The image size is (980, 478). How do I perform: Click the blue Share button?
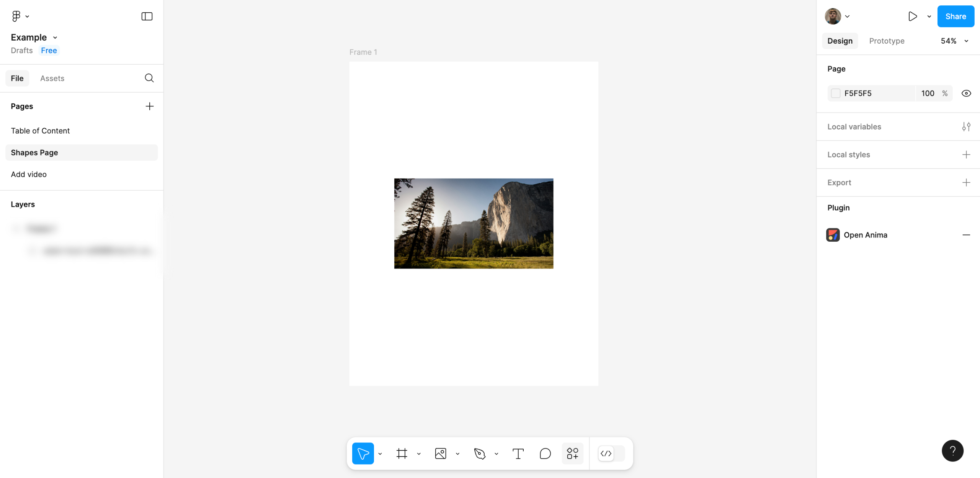[x=955, y=16]
